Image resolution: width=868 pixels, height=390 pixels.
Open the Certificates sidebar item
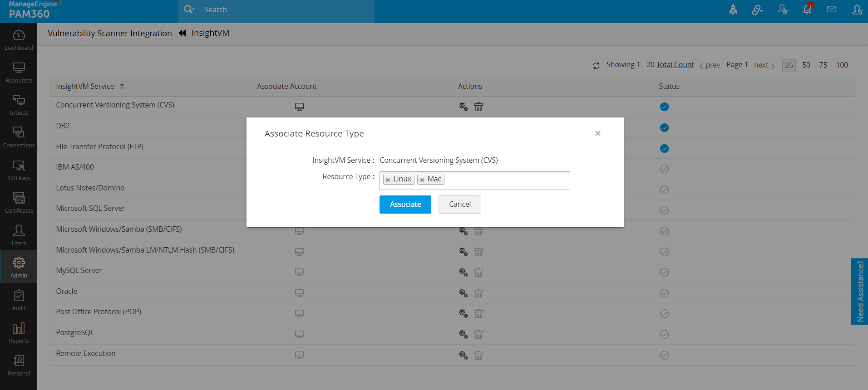(19, 202)
